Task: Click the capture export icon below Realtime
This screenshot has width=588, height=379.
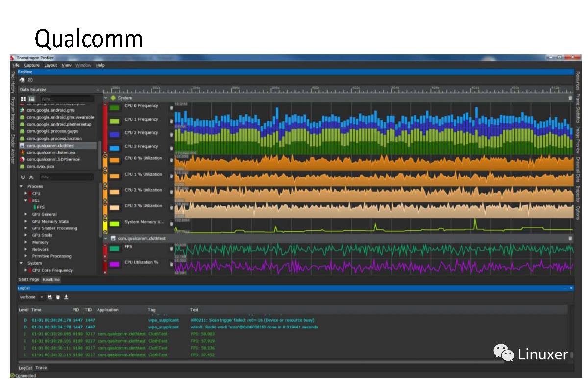Action: click(22, 80)
